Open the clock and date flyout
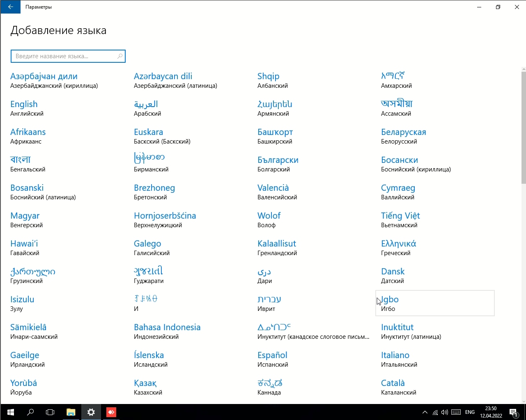 coord(491,412)
